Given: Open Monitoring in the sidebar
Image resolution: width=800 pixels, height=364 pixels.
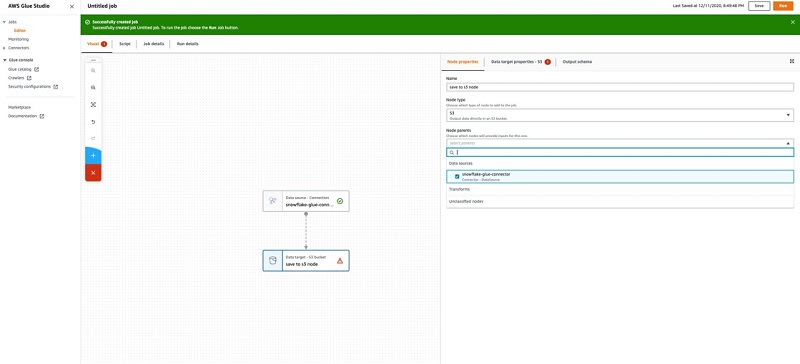Looking at the screenshot, I should coord(18,39).
